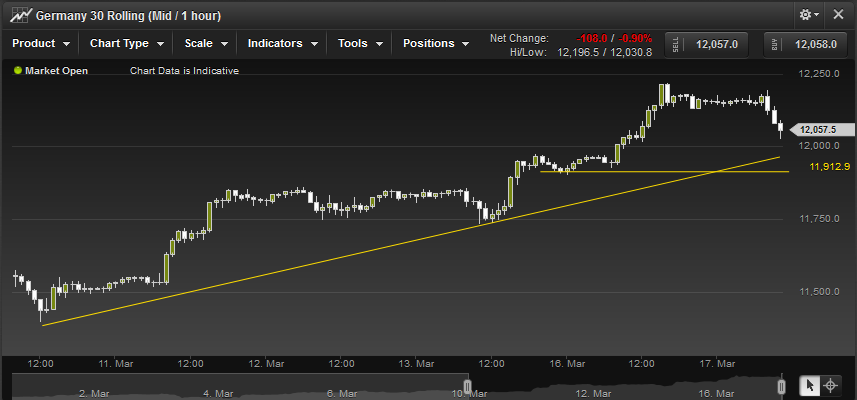Screen dimensions: 857x400
Task: Click the 17. Mar date axis label
Action: click(717, 363)
